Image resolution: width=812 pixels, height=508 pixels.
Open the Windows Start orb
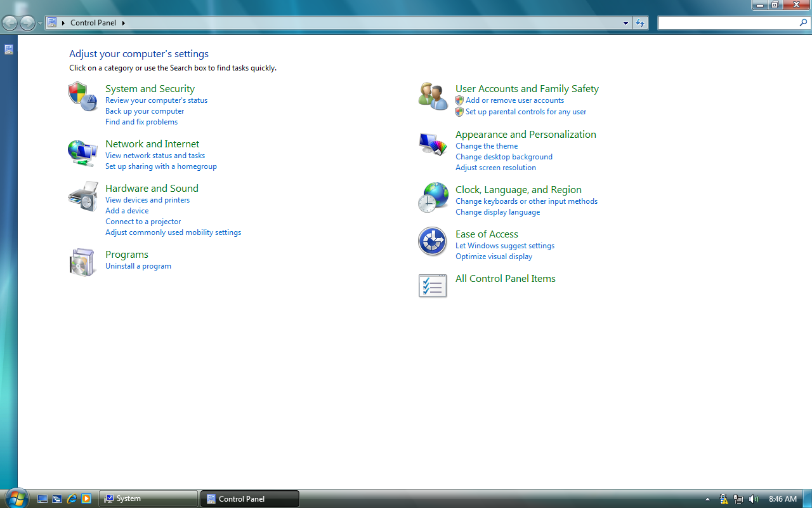coord(15,498)
